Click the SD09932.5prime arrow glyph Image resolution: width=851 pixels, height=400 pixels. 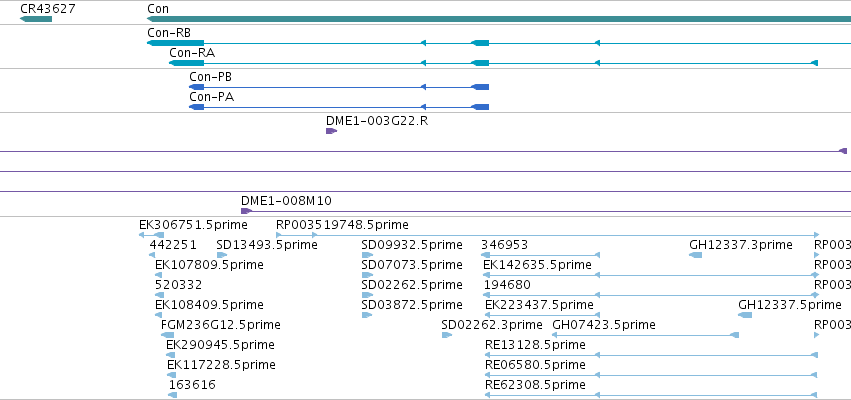[x=367, y=255]
